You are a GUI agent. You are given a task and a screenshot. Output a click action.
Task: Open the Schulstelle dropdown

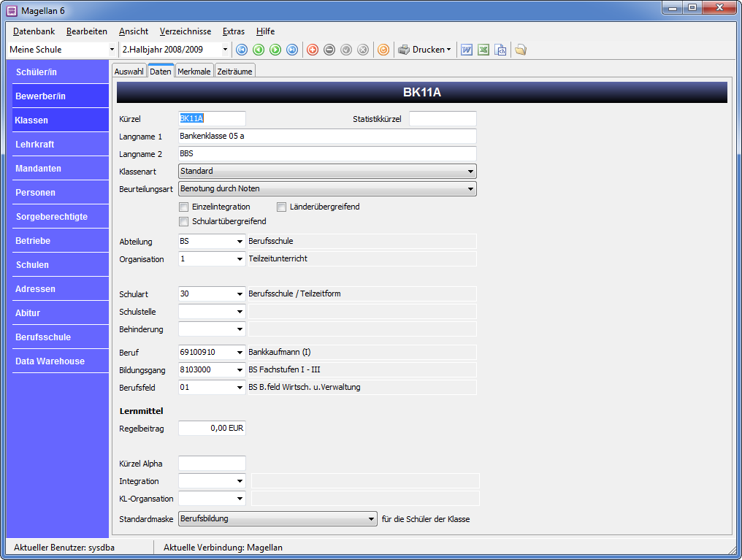pyautogui.click(x=240, y=312)
